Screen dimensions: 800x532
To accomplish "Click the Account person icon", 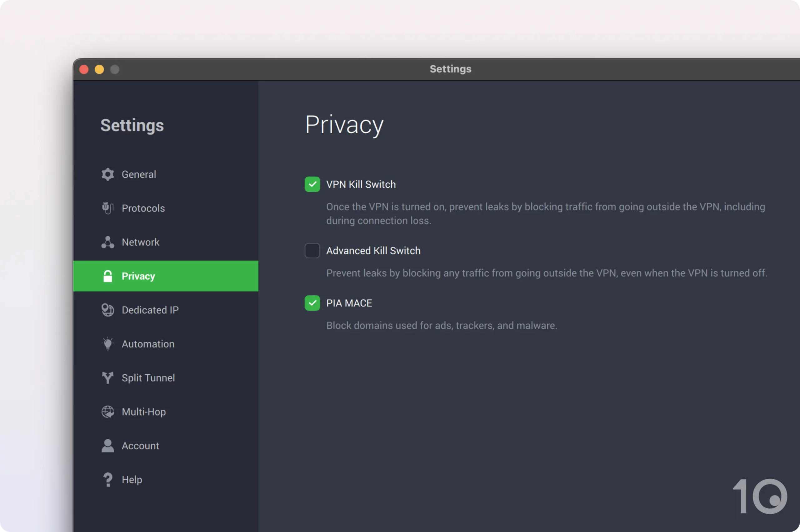I will click(107, 446).
